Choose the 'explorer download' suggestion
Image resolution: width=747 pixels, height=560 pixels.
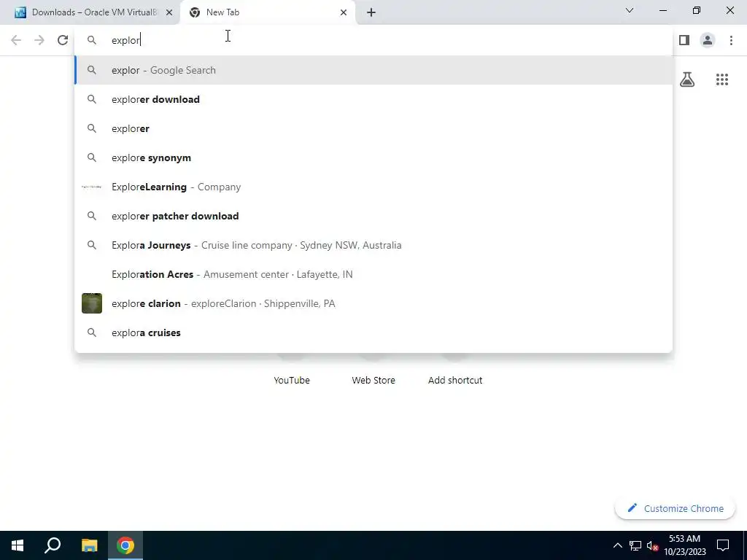click(373, 99)
